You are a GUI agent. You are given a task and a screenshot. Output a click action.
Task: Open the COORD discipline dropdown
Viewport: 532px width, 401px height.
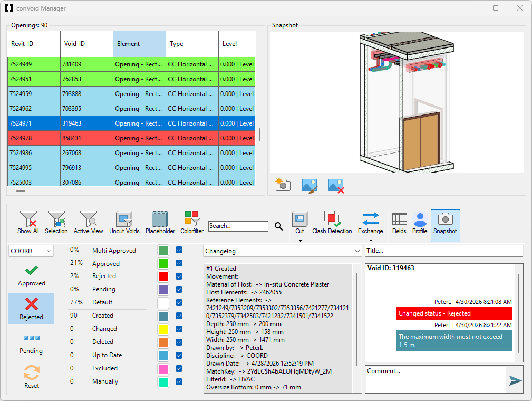pos(31,251)
